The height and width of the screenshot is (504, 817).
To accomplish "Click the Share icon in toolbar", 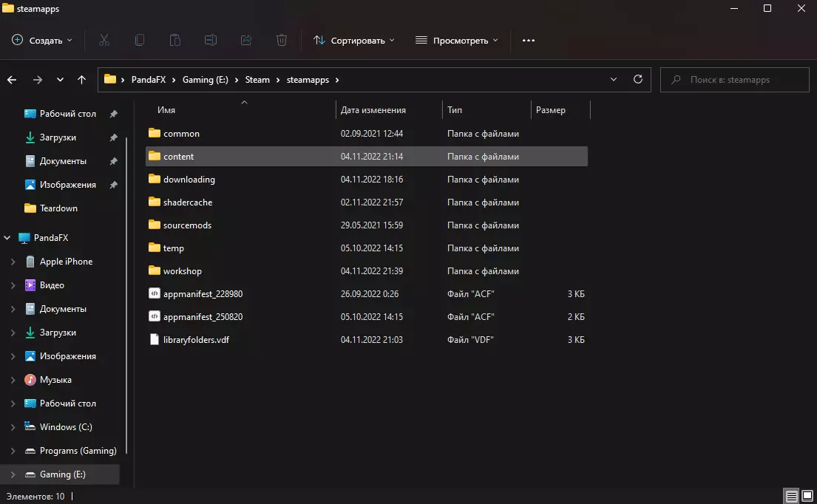I will 246,40.
